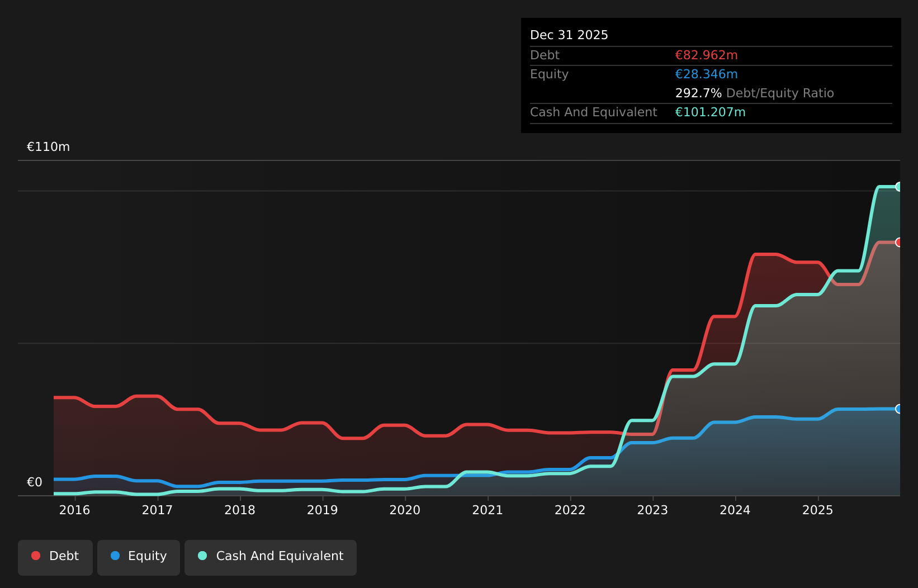
Task: Click the 2019 x-axis label
Action: coord(322,510)
